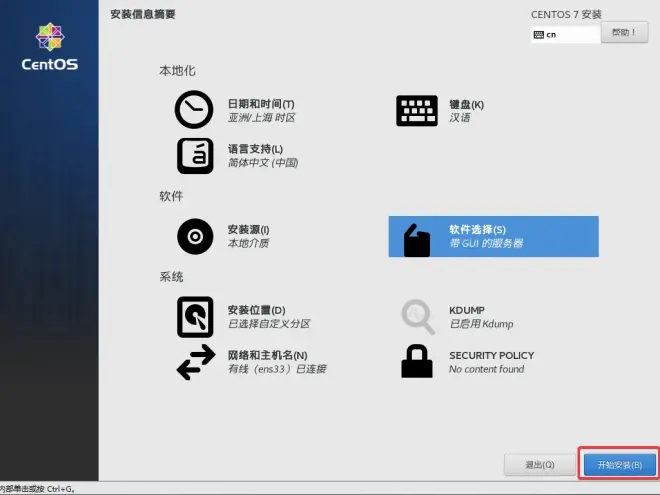The width and height of the screenshot is (660, 495).
Task: Click 开始安装(B) begin installation button
Action: [620, 465]
